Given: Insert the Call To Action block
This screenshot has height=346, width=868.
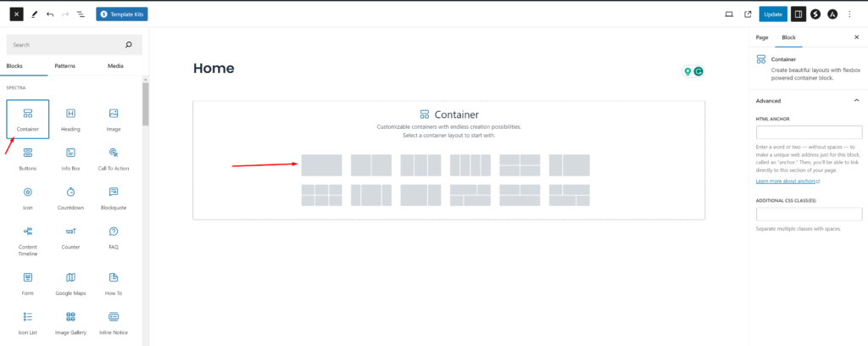Looking at the screenshot, I should pos(113,158).
